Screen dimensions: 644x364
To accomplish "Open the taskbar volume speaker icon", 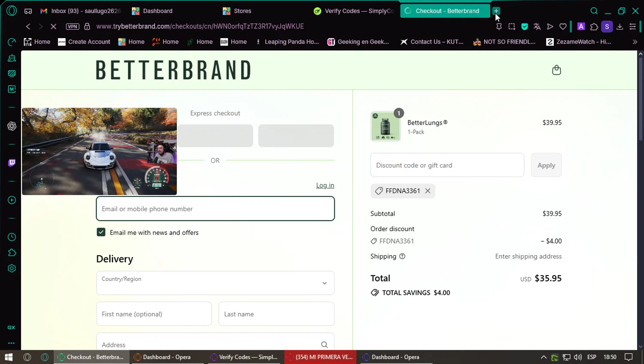I will (578, 357).
